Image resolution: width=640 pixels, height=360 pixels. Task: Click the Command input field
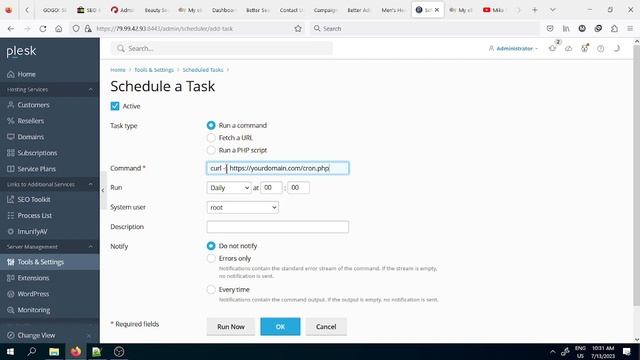(278, 168)
